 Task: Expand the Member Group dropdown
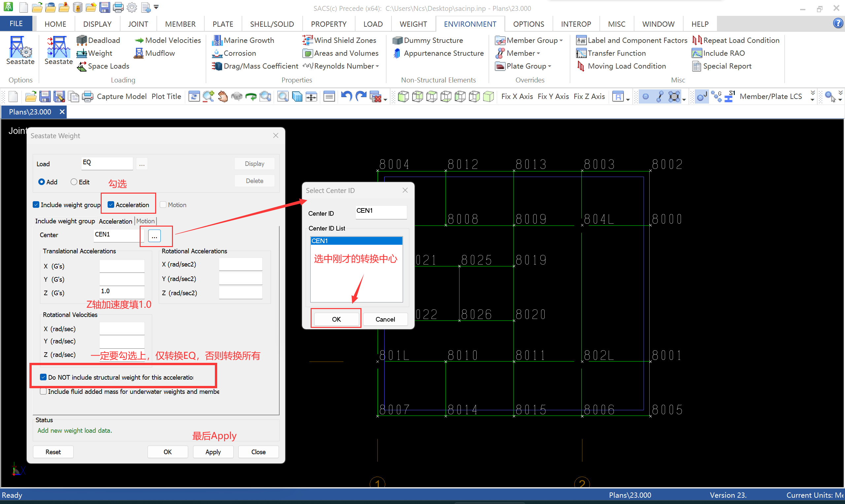[561, 41]
